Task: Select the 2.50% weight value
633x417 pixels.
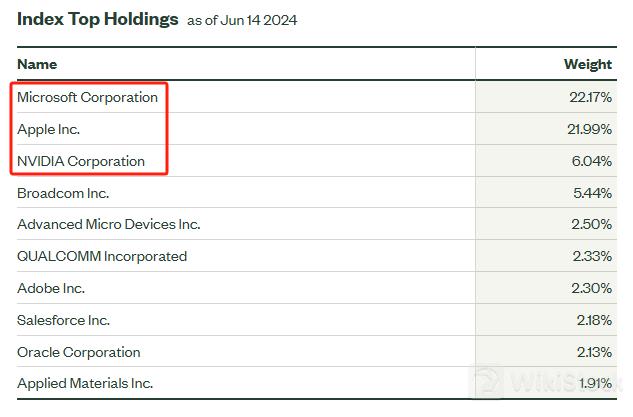Action: pyautogui.click(x=592, y=225)
